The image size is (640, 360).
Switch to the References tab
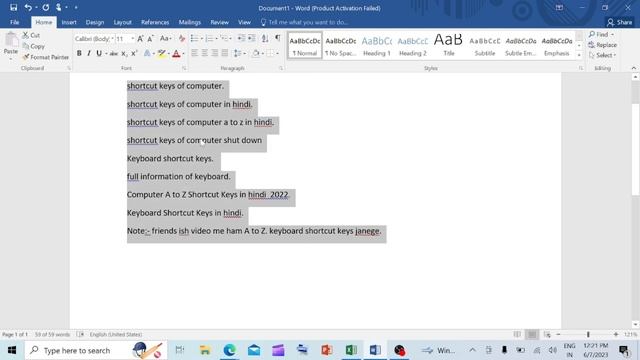click(155, 22)
